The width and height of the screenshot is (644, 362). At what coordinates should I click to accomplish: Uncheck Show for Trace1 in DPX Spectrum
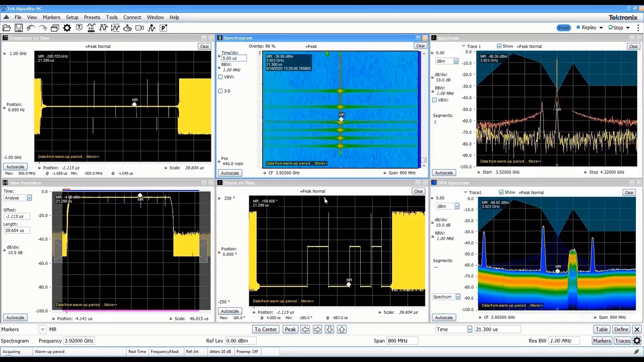501,193
